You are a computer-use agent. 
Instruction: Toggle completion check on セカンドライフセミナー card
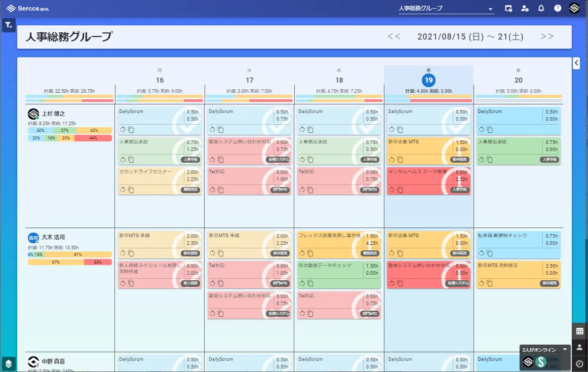(x=187, y=182)
